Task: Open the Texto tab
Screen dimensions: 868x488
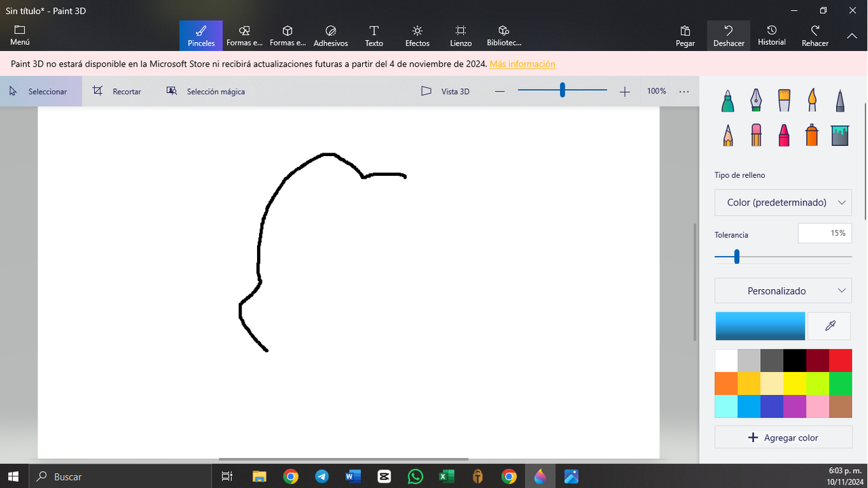Action: tap(374, 35)
